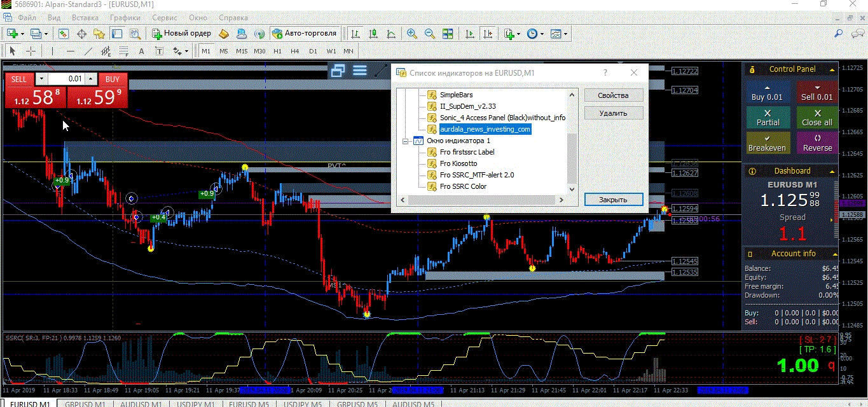This screenshot has width=868, height=407.
Task: Select the Fibonacci retracement tool
Action: point(123,51)
